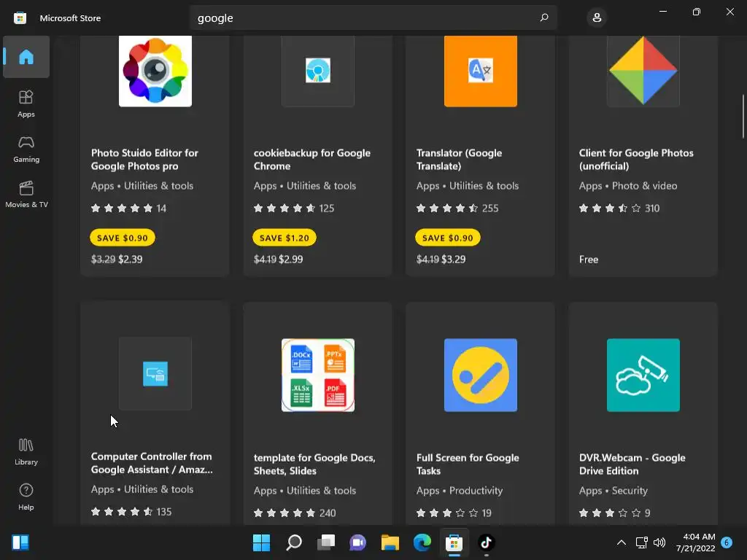Open cookiebackup for Google Chrome app icon
This screenshot has height=560, width=747.
coord(318,71)
